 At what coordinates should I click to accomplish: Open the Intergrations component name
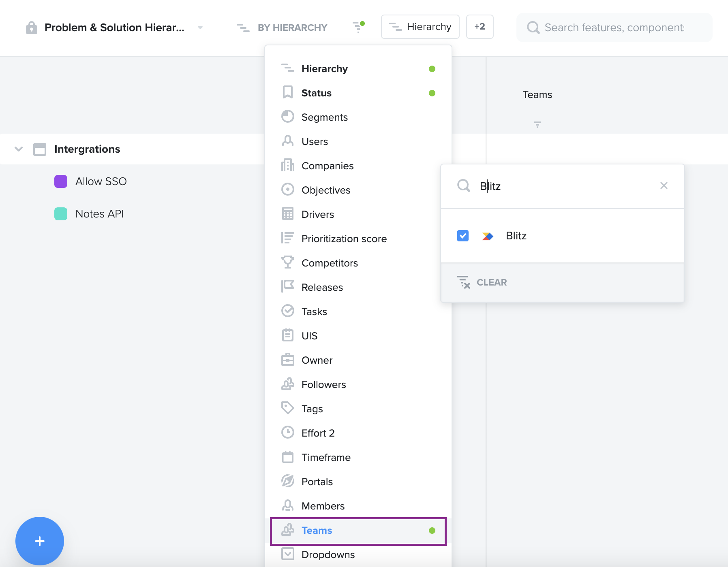point(87,149)
